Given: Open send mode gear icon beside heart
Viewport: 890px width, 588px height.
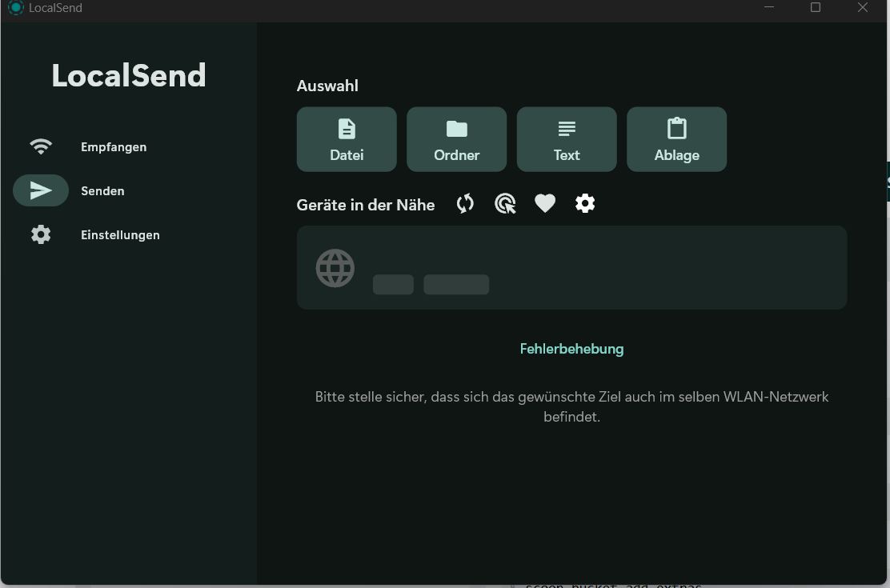Looking at the screenshot, I should pos(584,203).
